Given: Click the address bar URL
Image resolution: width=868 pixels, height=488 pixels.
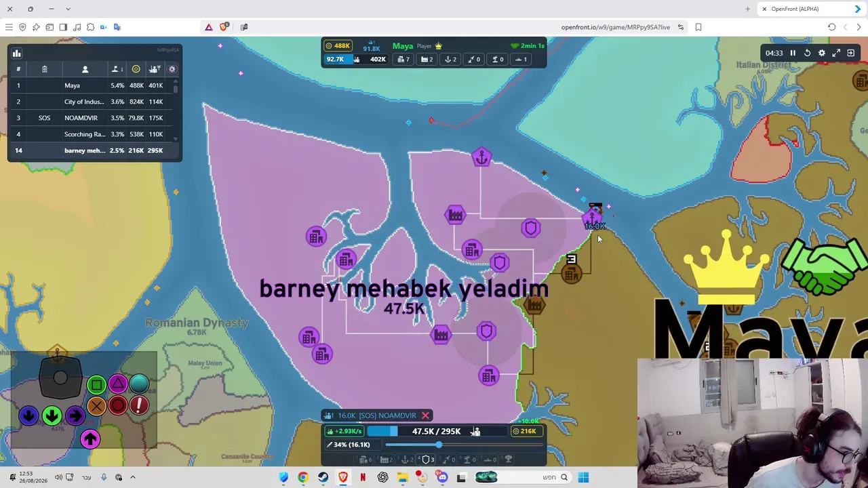Looking at the screenshot, I should coord(615,27).
